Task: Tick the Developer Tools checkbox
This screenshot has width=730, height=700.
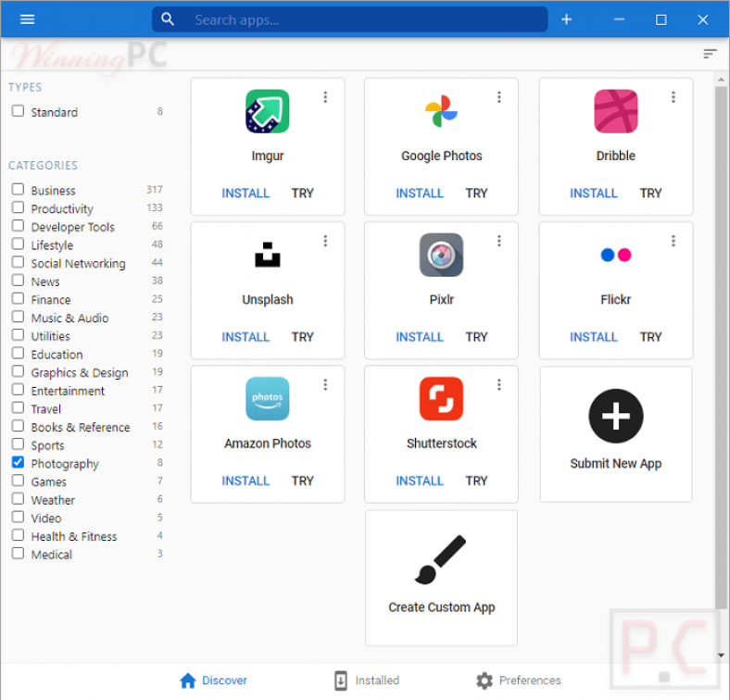Action: coord(18,225)
